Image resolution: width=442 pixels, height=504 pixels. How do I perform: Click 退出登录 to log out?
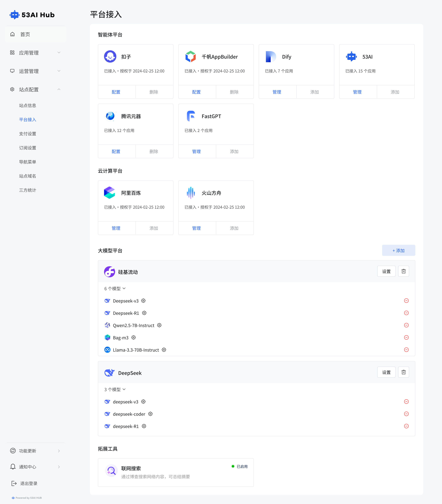click(25, 484)
